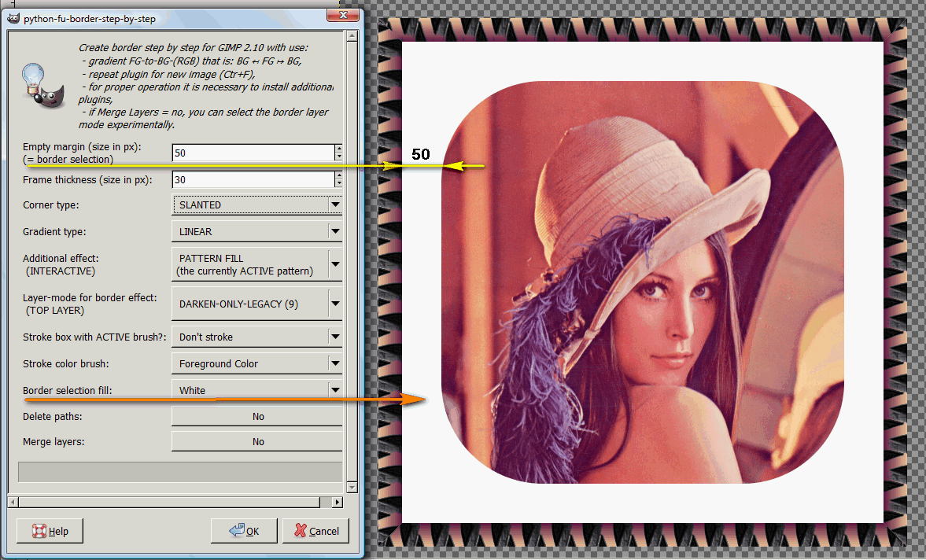Confirm the dialog with OK button
Screen dimensions: 926x560
tap(244, 531)
